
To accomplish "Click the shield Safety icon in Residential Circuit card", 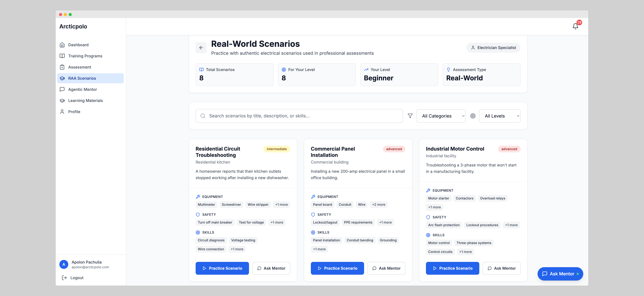I will coord(198,215).
